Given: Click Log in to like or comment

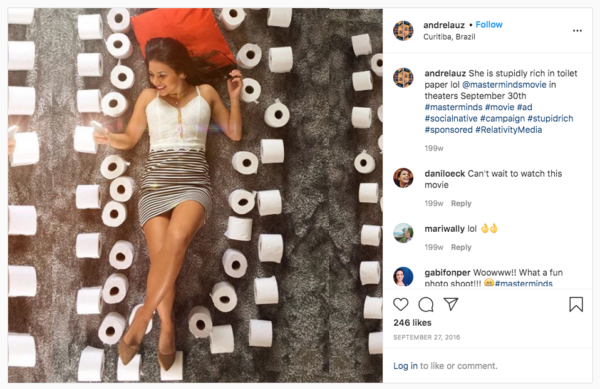Looking at the screenshot, I should pyautogui.click(x=405, y=366).
